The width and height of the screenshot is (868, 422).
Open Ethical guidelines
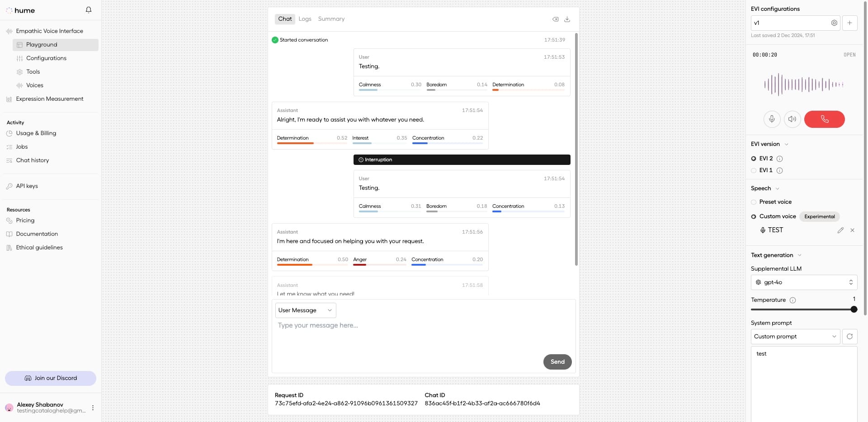tap(39, 248)
